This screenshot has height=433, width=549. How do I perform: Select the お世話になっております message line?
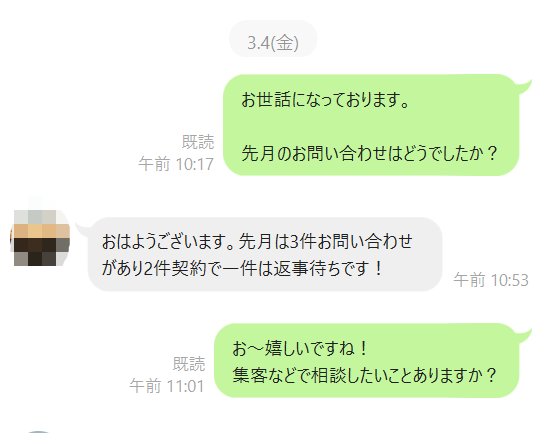tap(325, 99)
